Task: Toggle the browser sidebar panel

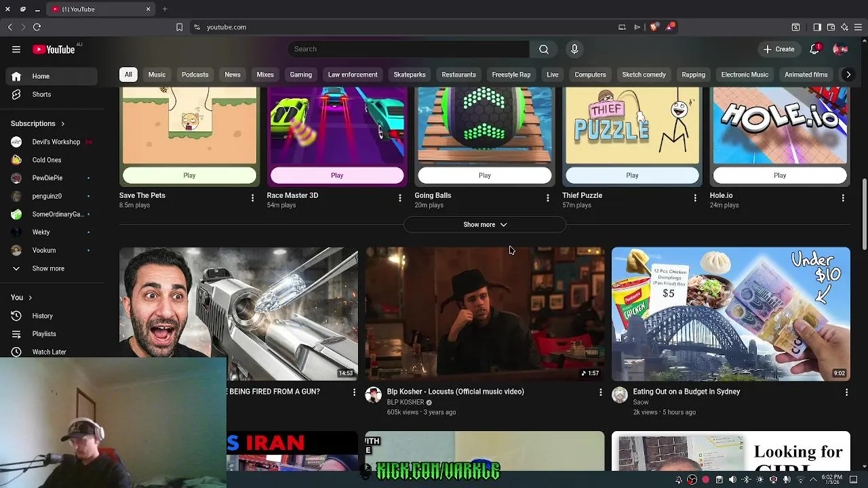Action: click(x=817, y=27)
